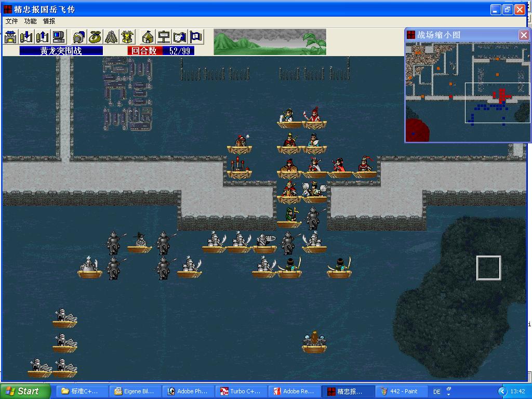This screenshot has height=399, width=532.
Task: Open the Windows Start button
Action: [25, 391]
